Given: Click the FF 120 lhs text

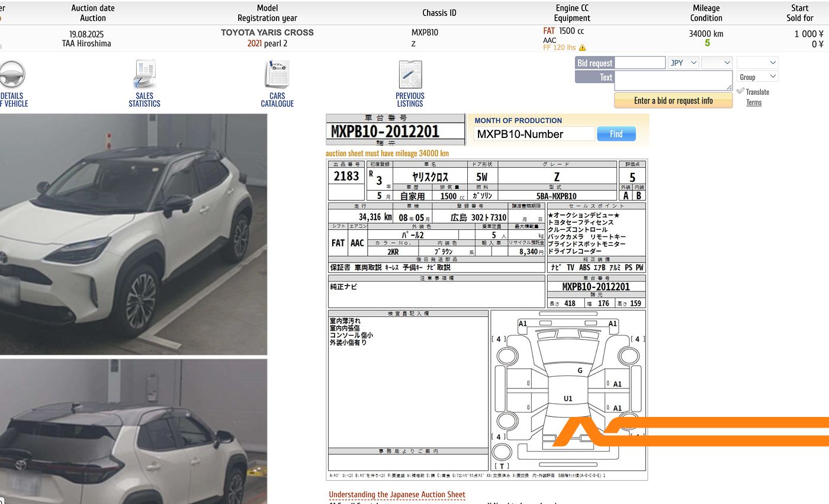Looking at the screenshot, I should (559, 48).
